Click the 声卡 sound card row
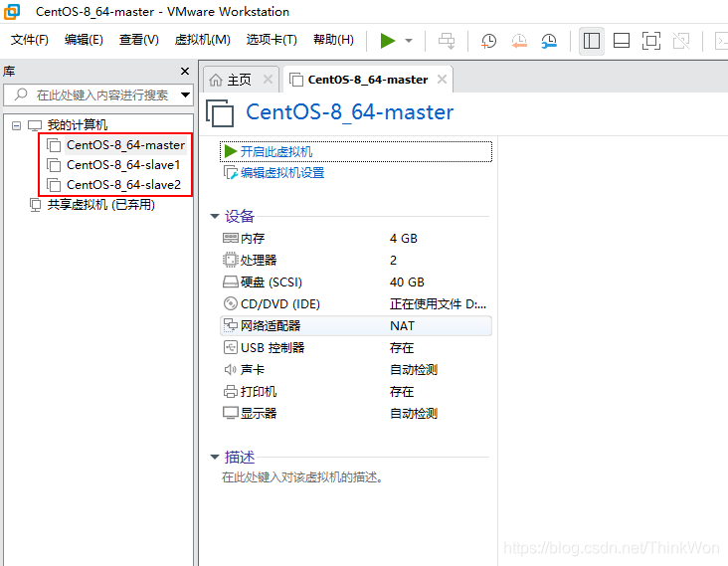This screenshot has width=728, height=566. coord(356,370)
